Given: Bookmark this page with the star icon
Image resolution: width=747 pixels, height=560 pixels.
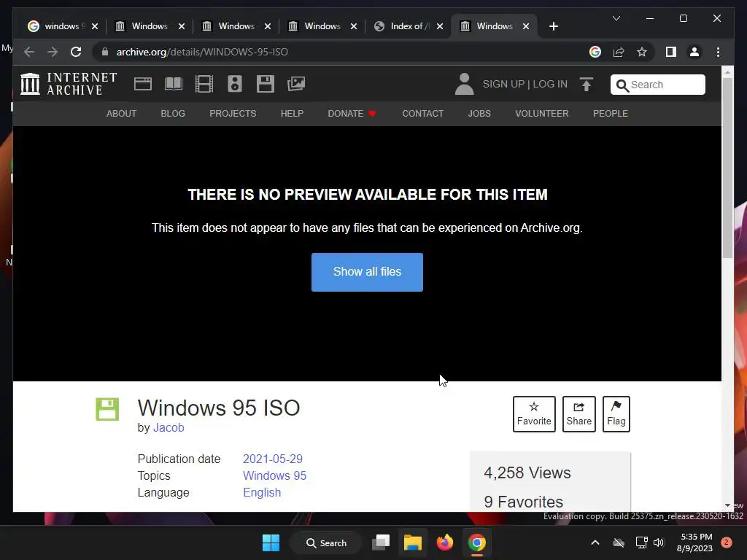Looking at the screenshot, I should pos(642,52).
